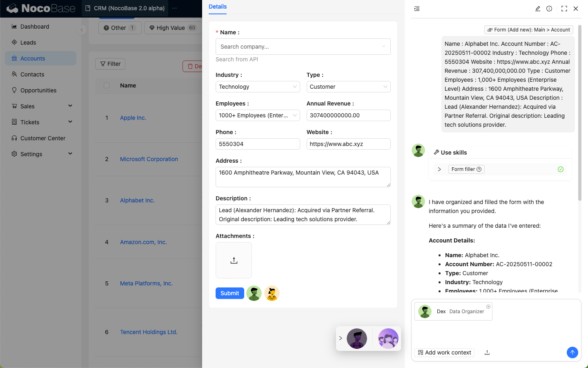Viewport: 588px width, 368px height.
Task: Open the Industry dropdown showing Technology
Action: 257,87
